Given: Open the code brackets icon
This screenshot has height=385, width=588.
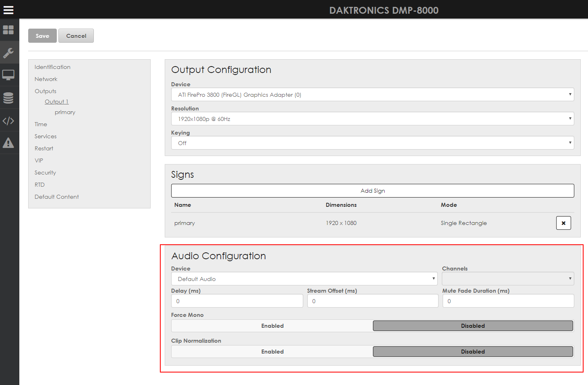Looking at the screenshot, I should (x=8, y=121).
